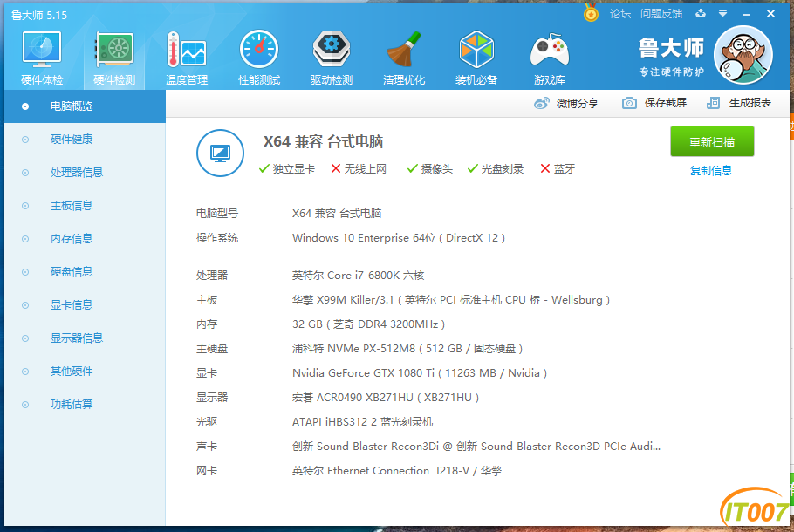Open the 驱动检测 driver detection icon
This screenshot has height=532, width=794.
(x=332, y=49)
